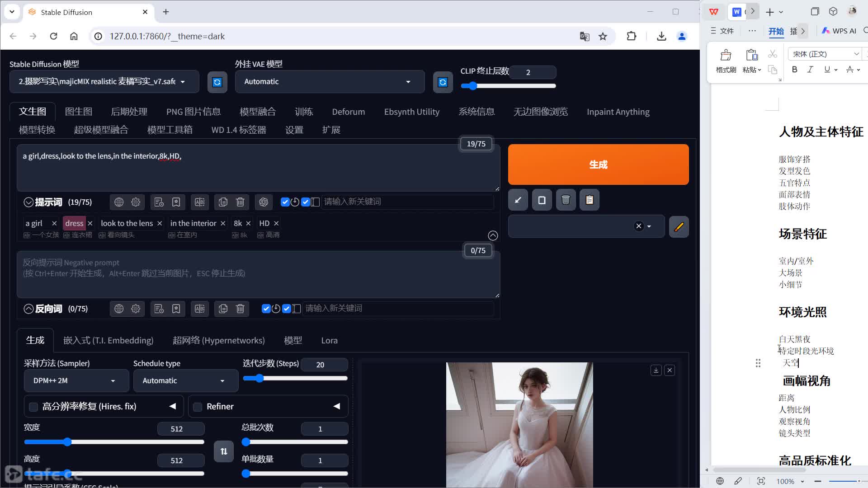Toggle first checkbox in prompt toolbar
This screenshot has width=868, height=488.
[x=285, y=202]
